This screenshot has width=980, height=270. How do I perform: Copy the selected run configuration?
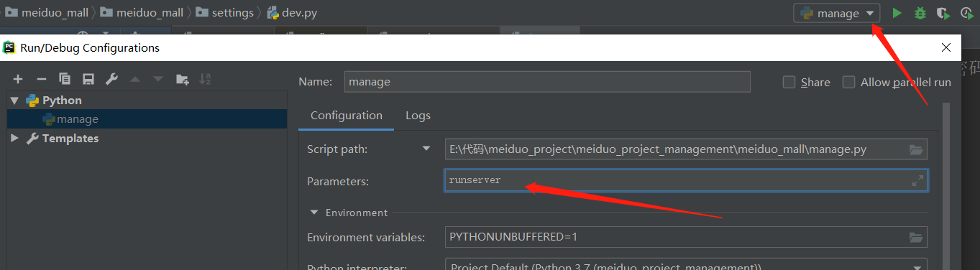[65, 79]
